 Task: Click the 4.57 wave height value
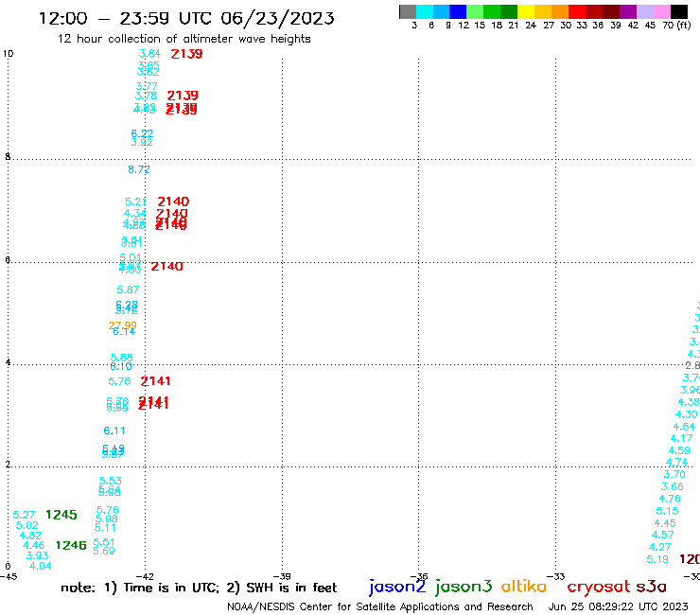(x=662, y=536)
